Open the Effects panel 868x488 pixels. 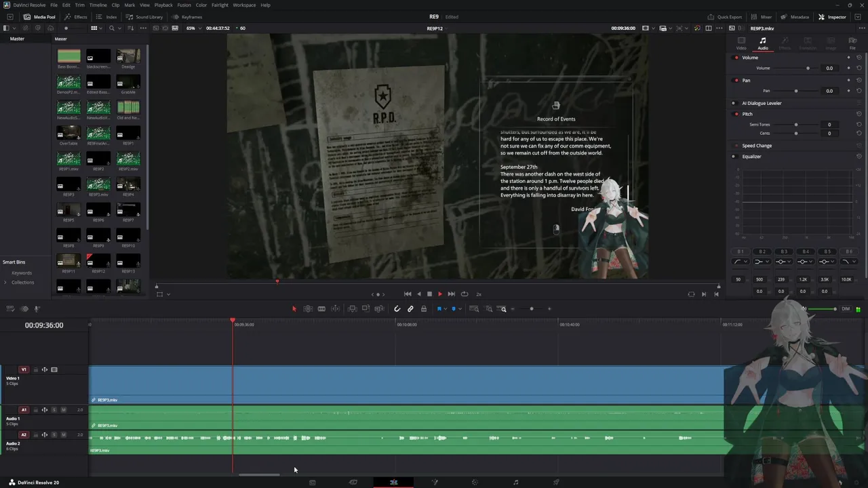click(76, 17)
